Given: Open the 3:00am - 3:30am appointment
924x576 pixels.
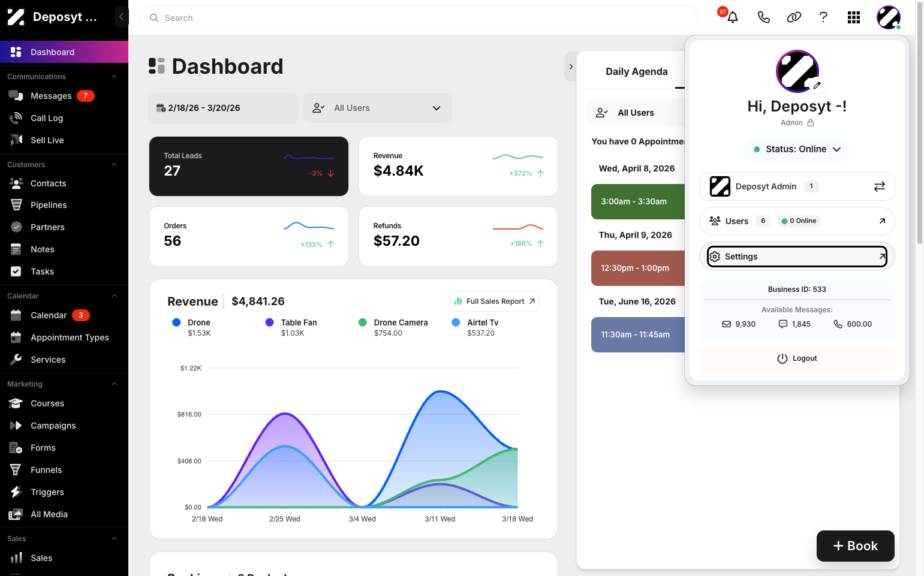Looking at the screenshot, I should pos(638,201).
